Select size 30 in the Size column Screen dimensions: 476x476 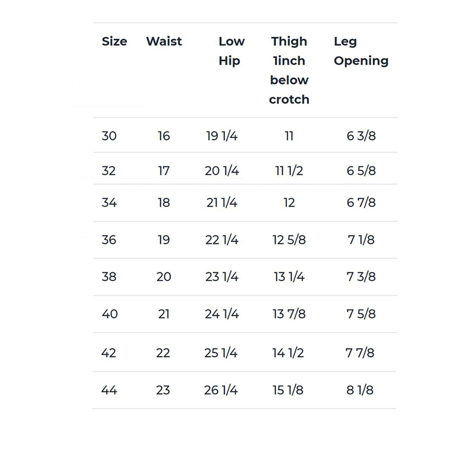click(109, 136)
